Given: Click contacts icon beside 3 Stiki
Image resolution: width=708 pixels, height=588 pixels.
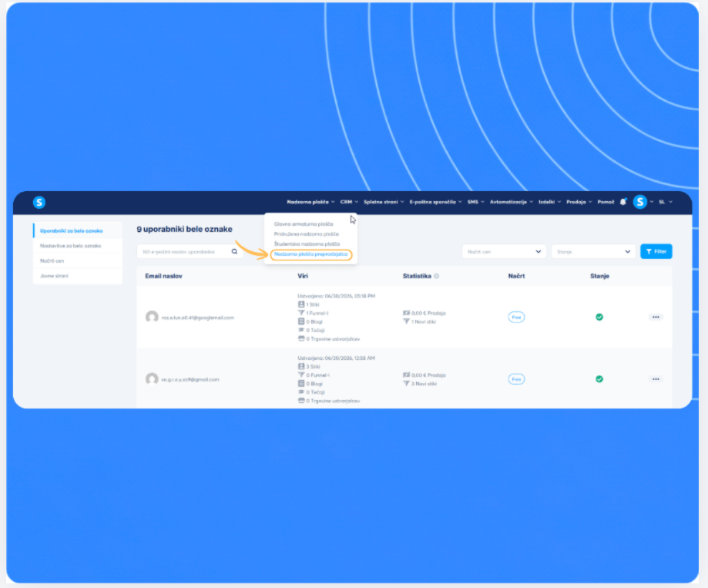Looking at the screenshot, I should 301,366.
